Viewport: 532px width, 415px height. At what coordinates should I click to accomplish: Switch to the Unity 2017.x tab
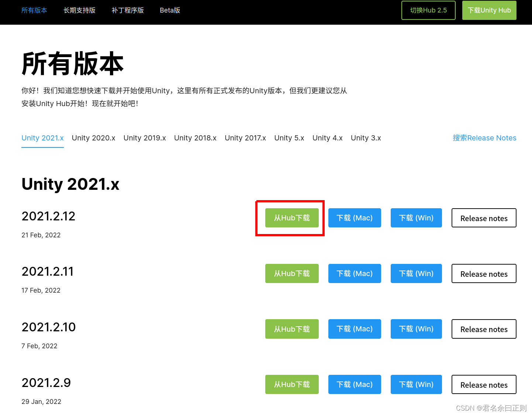point(245,138)
